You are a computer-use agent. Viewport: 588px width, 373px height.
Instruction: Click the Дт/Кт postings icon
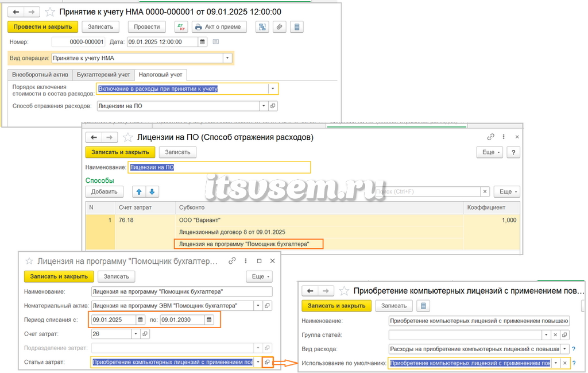(181, 27)
